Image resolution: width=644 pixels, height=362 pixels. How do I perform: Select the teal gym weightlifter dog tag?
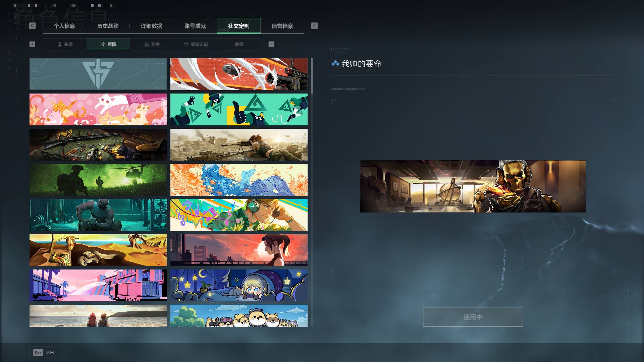click(x=98, y=215)
